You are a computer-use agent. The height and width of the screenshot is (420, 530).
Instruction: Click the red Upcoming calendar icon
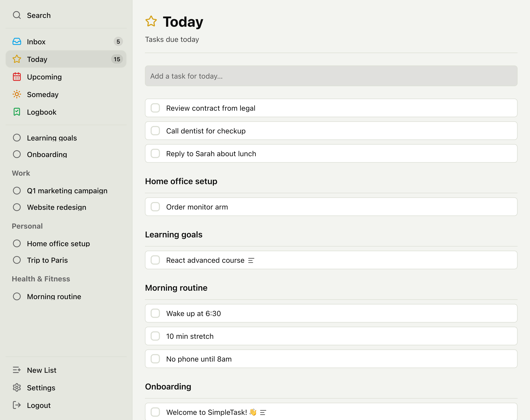point(17,77)
